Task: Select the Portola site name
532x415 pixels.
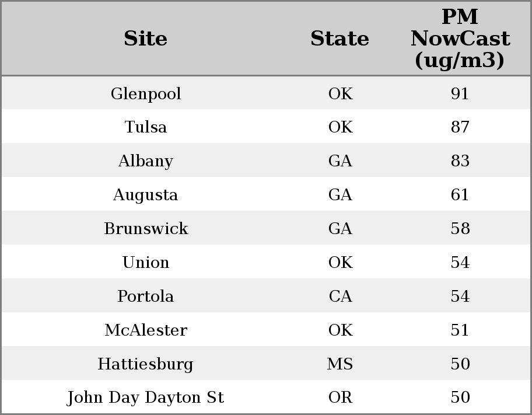Action: [146, 297]
